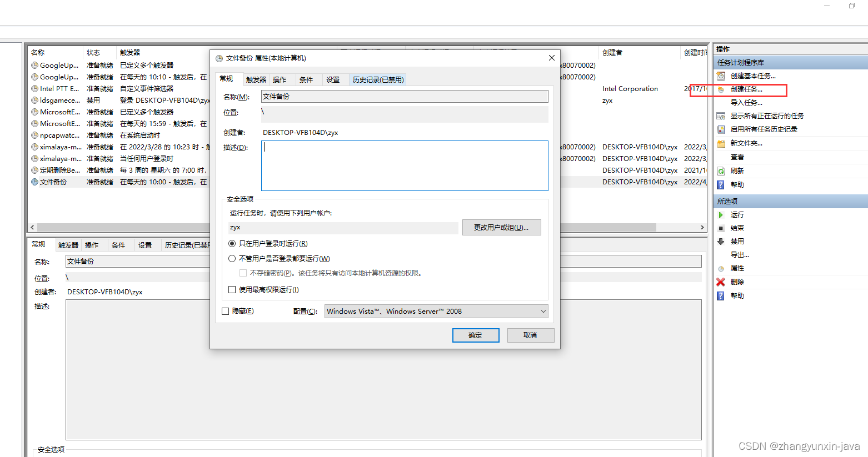868x457 pixels.
Task: Click the 结束 stop square icon
Action: 721,228
